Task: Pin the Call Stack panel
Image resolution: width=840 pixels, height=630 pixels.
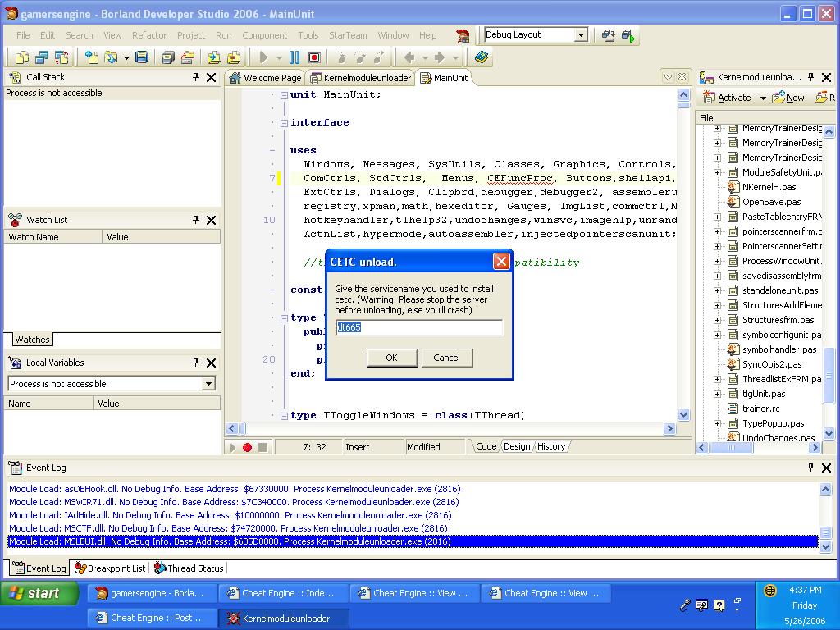Action: click(194, 76)
